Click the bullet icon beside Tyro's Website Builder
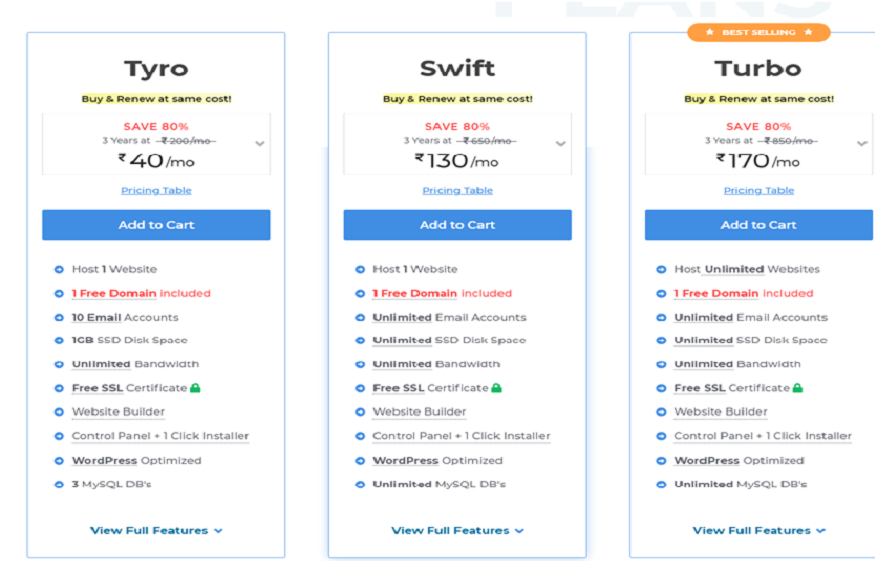This screenshot has height=561, width=875. (x=59, y=412)
